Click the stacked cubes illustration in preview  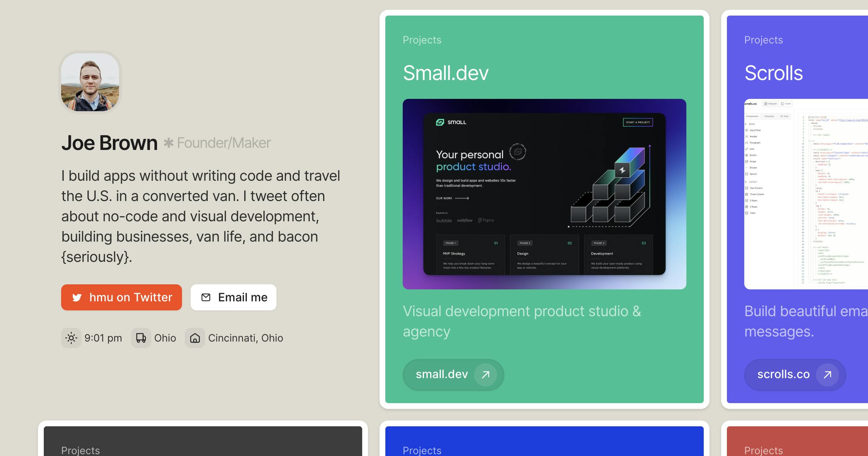click(x=610, y=186)
